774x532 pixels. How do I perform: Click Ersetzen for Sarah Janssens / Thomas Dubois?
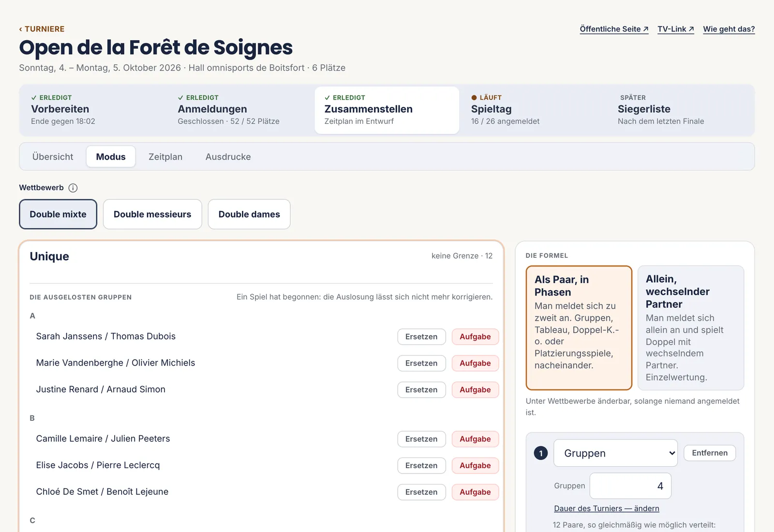[421, 337]
